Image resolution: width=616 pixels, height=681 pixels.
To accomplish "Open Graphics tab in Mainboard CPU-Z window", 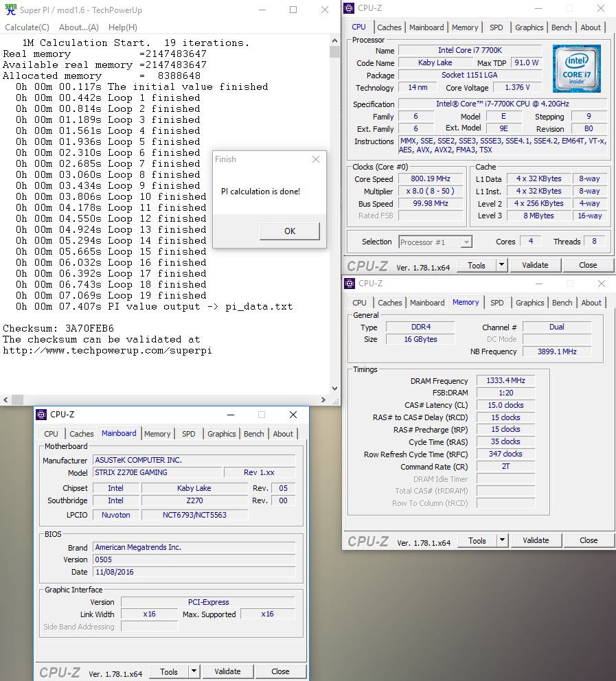I will point(222,434).
